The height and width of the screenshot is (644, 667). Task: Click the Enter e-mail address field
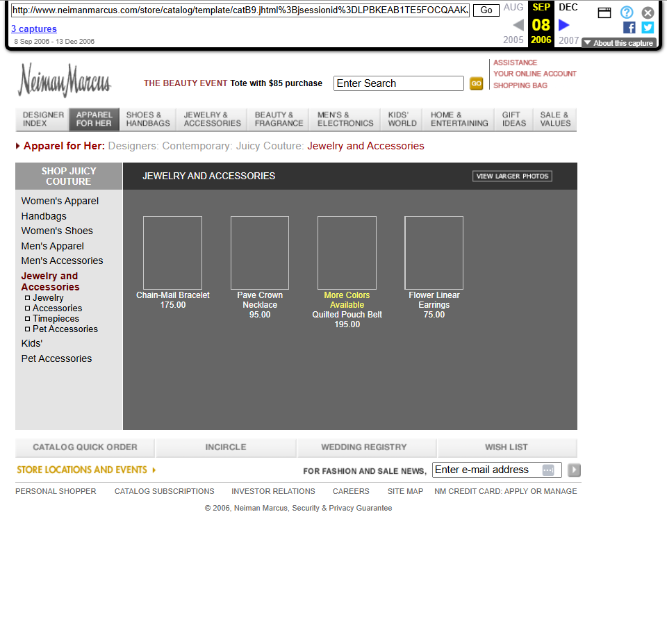click(497, 470)
